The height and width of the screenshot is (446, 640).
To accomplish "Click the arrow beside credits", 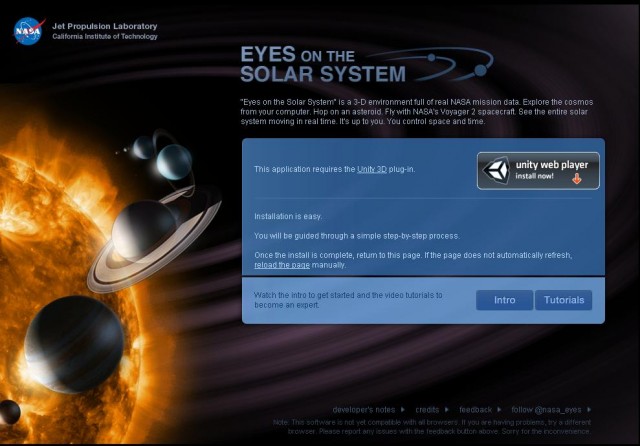I will (x=447, y=409).
